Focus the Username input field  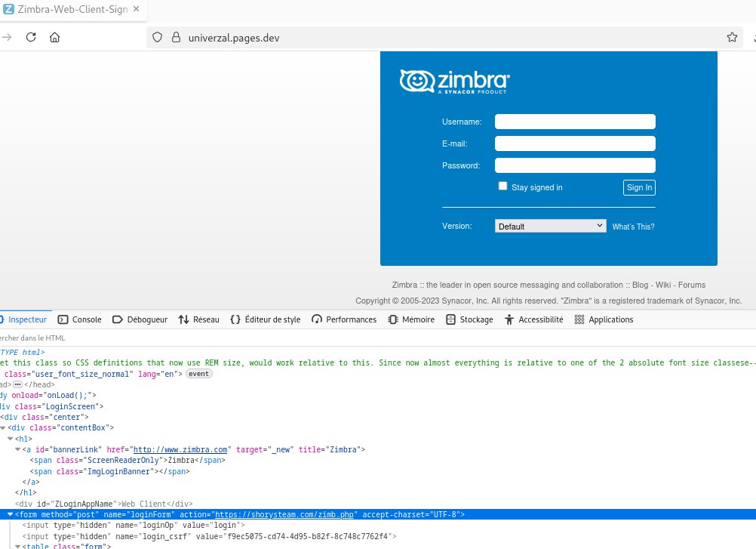[575, 122]
